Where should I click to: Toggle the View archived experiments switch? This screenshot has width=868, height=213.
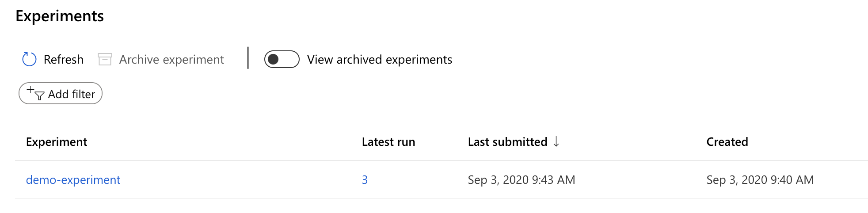click(x=282, y=59)
